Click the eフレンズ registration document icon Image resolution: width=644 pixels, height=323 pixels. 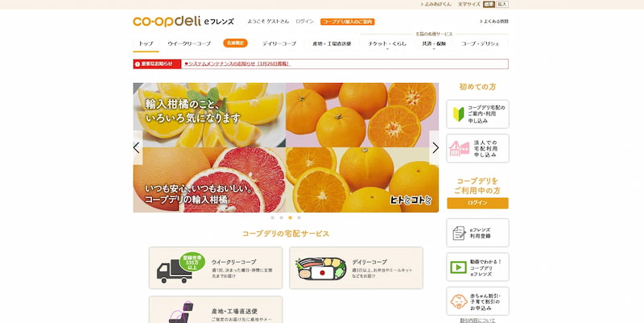[x=459, y=233]
